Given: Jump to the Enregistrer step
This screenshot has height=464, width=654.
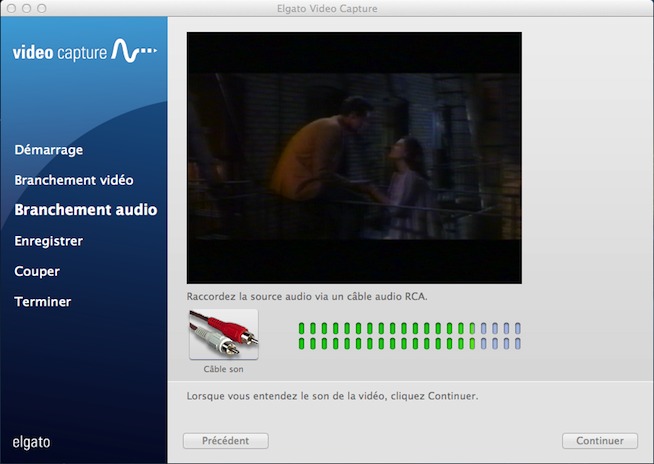Looking at the screenshot, I should pos(48,241).
